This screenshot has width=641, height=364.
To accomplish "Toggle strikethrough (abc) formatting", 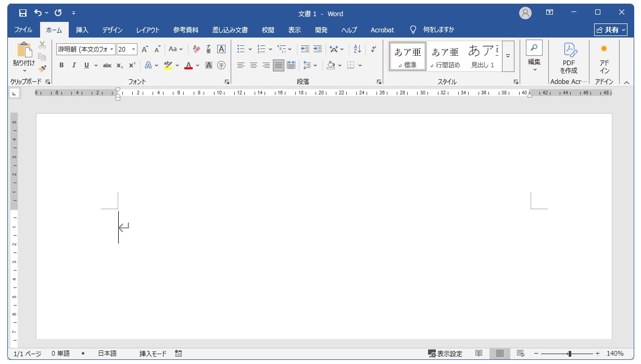I will [107, 65].
